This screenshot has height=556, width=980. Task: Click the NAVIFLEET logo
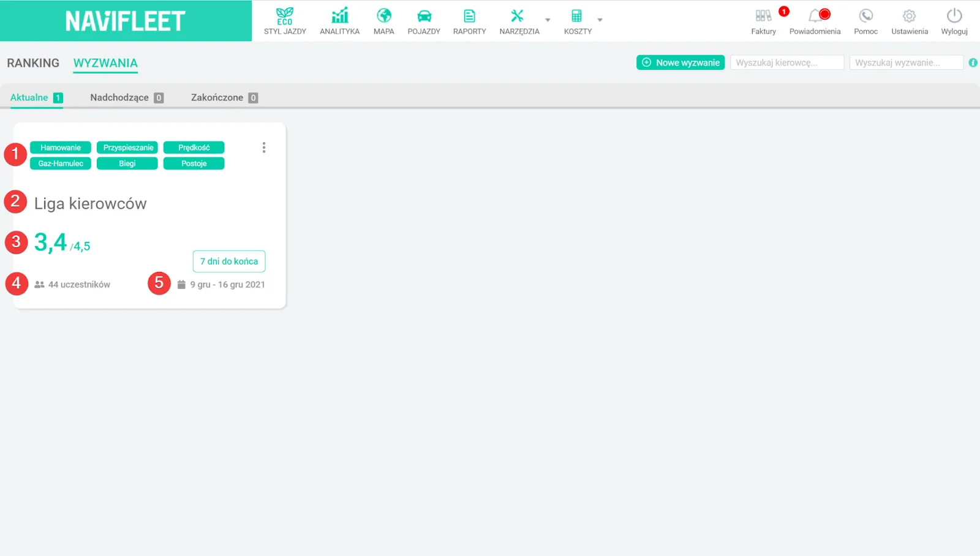126,21
